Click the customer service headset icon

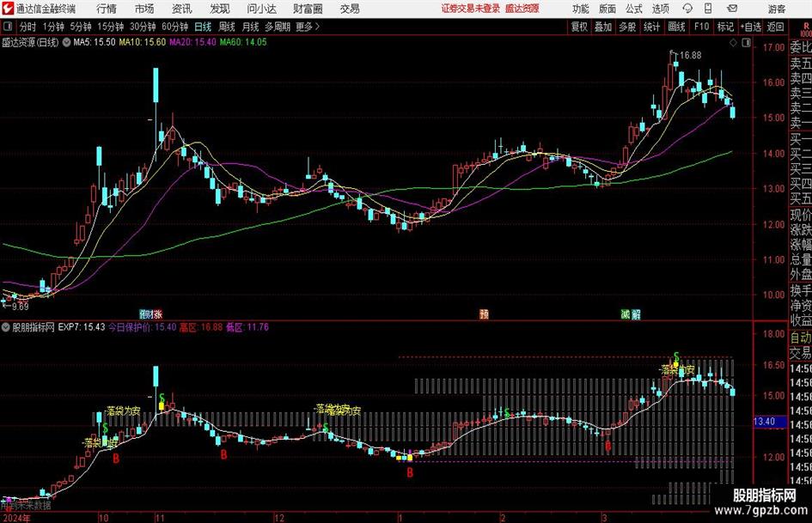[687, 9]
